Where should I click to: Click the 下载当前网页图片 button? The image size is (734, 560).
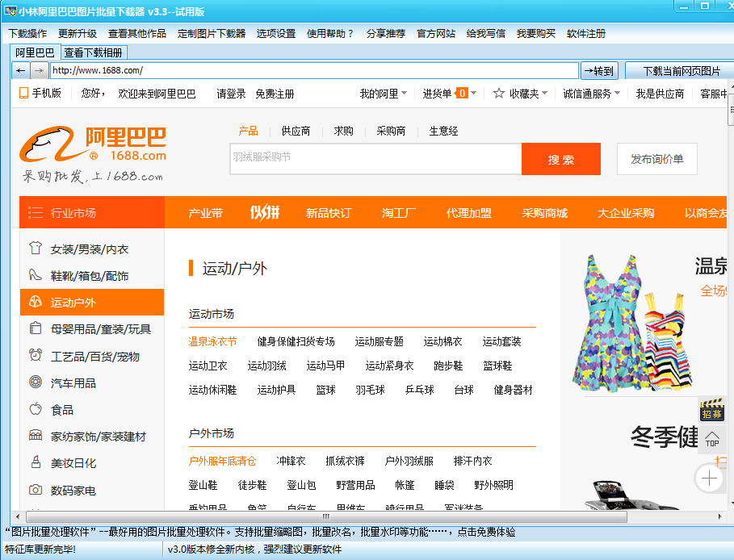coord(680,71)
